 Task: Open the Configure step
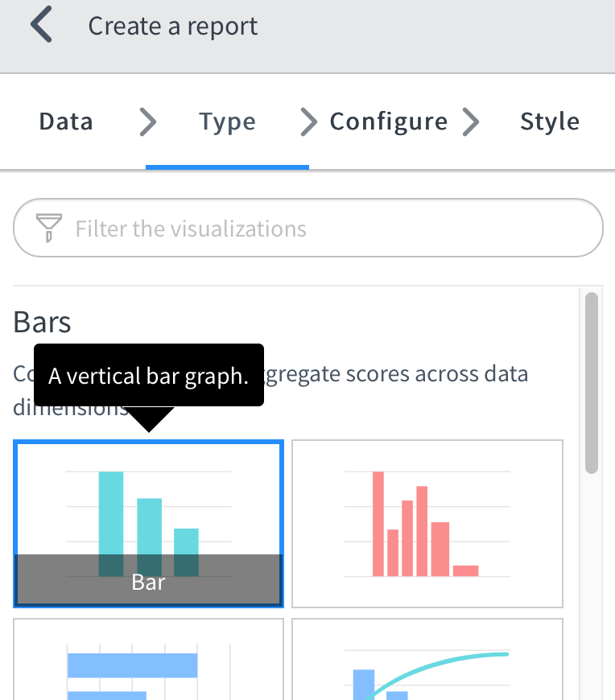click(388, 121)
